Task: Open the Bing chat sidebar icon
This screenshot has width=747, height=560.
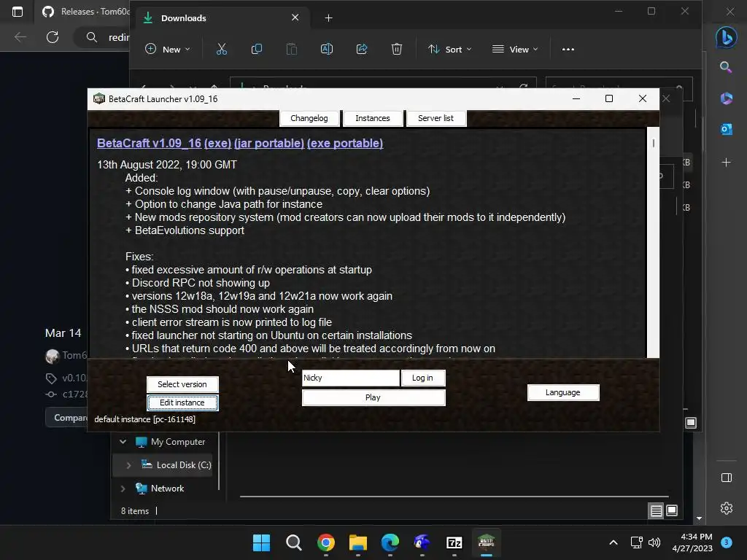Action: point(726,37)
